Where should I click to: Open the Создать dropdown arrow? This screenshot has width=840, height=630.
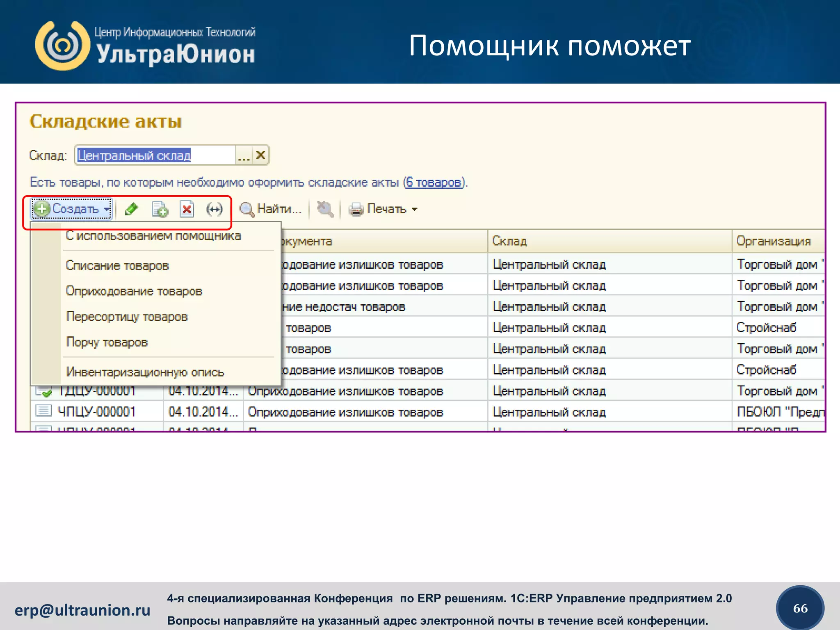[107, 209]
